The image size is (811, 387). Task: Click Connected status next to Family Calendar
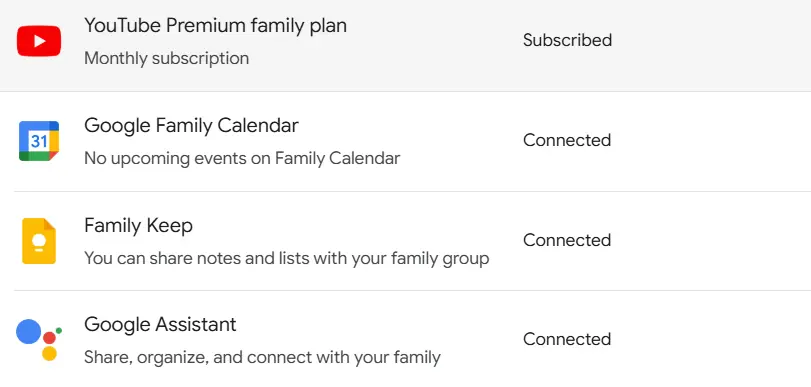pos(567,140)
